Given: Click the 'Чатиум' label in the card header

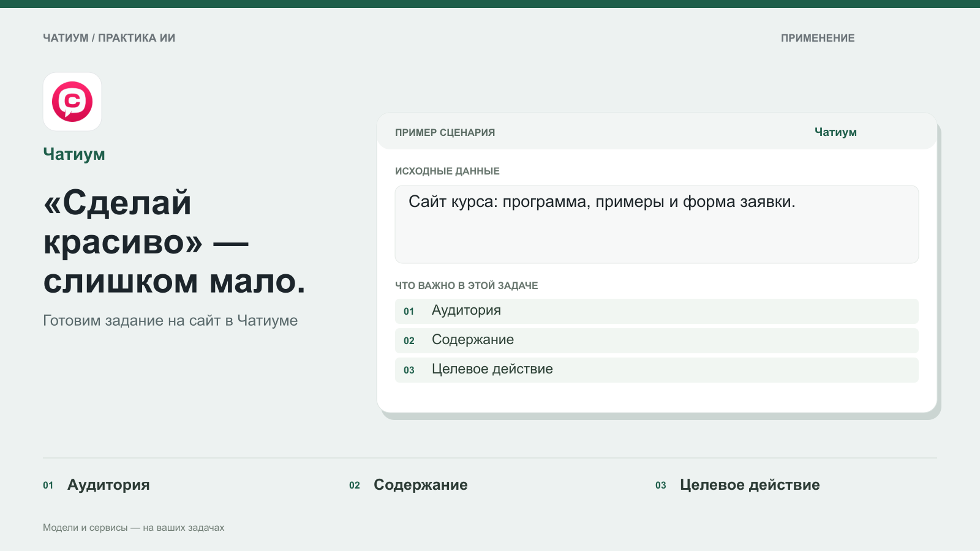Looking at the screenshot, I should 835,132.
